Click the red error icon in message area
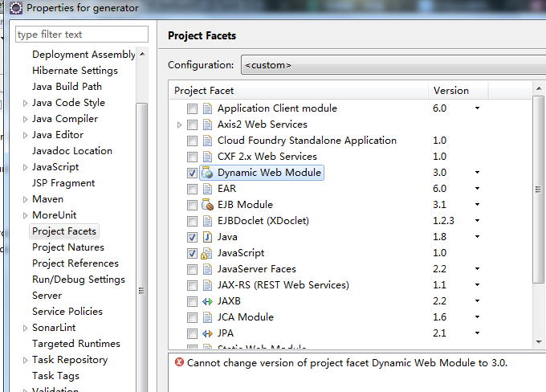This screenshot has width=546, height=392. pyautogui.click(x=179, y=362)
